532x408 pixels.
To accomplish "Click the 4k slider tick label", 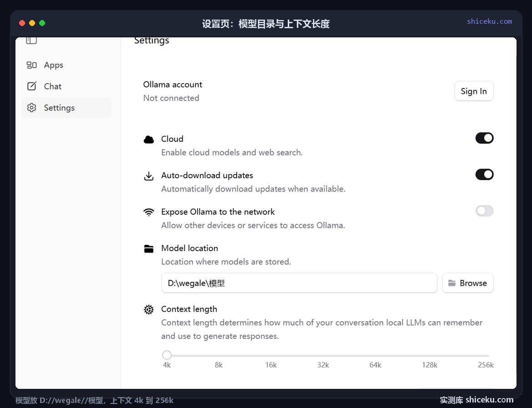I will pos(167,365).
